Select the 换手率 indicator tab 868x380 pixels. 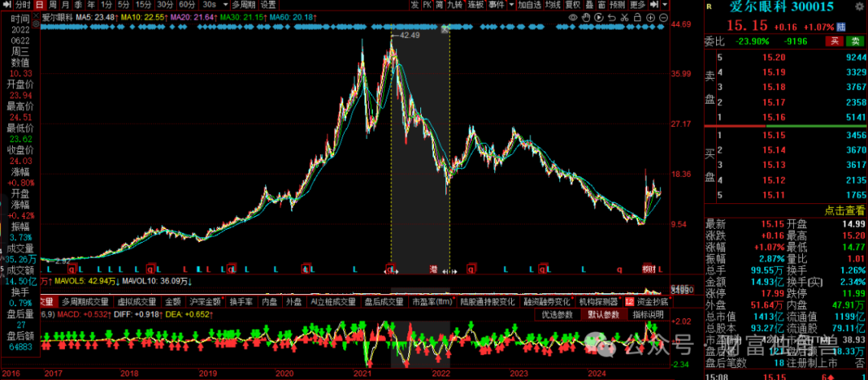click(x=241, y=302)
